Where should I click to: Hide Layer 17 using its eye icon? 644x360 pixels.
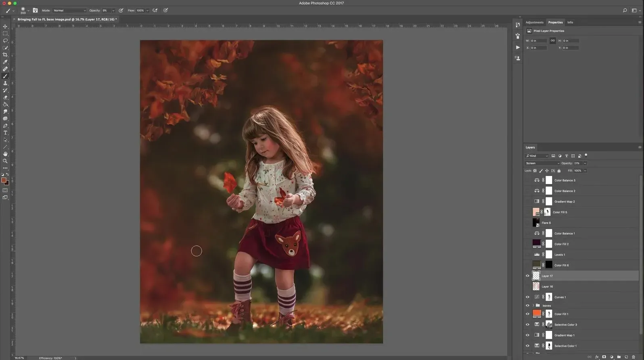click(x=527, y=276)
